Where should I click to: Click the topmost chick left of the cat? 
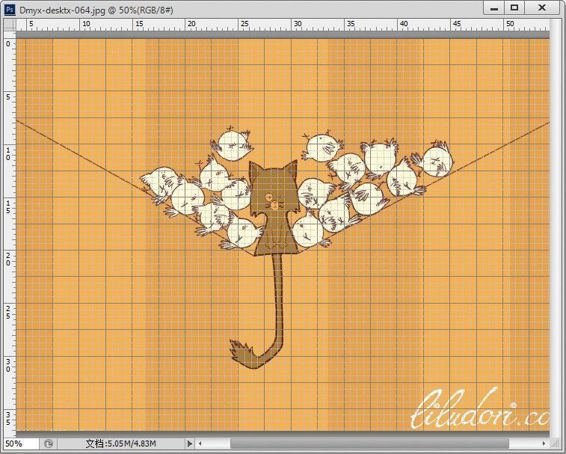click(x=232, y=144)
